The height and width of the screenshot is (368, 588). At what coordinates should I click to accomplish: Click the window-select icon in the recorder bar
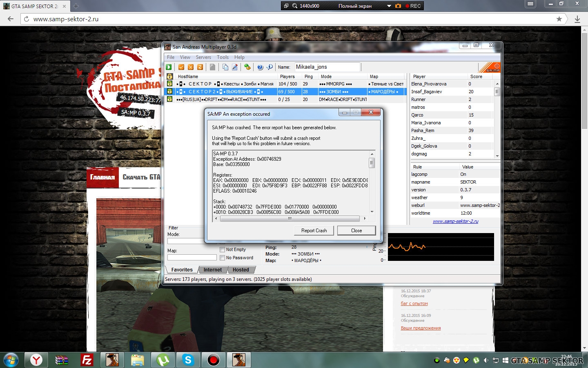coord(286,6)
